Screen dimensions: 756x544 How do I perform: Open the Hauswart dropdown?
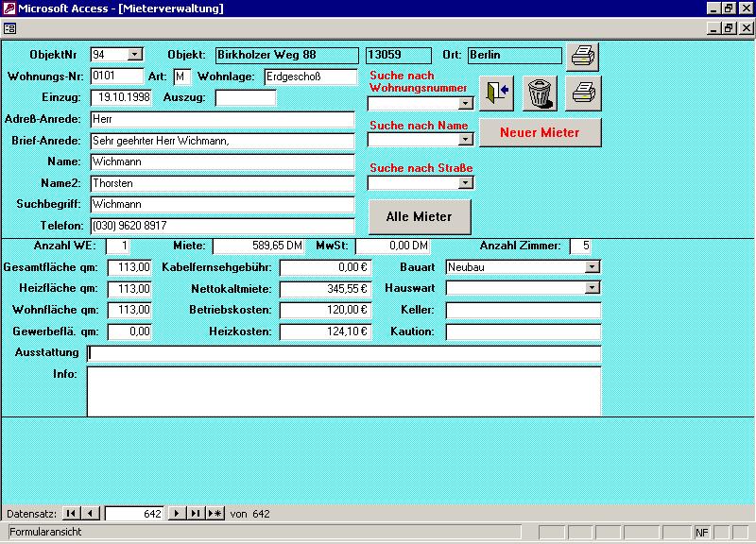[593, 288]
